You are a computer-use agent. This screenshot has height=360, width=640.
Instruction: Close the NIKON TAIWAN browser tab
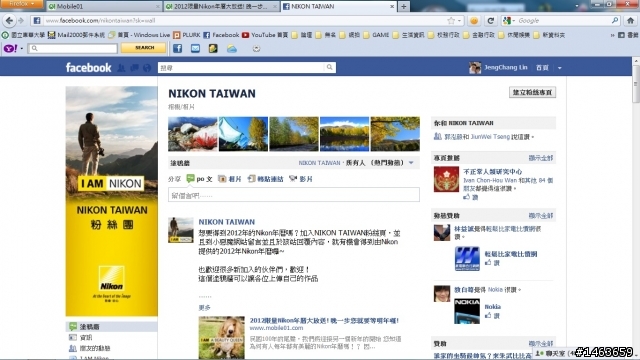click(391, 6)
